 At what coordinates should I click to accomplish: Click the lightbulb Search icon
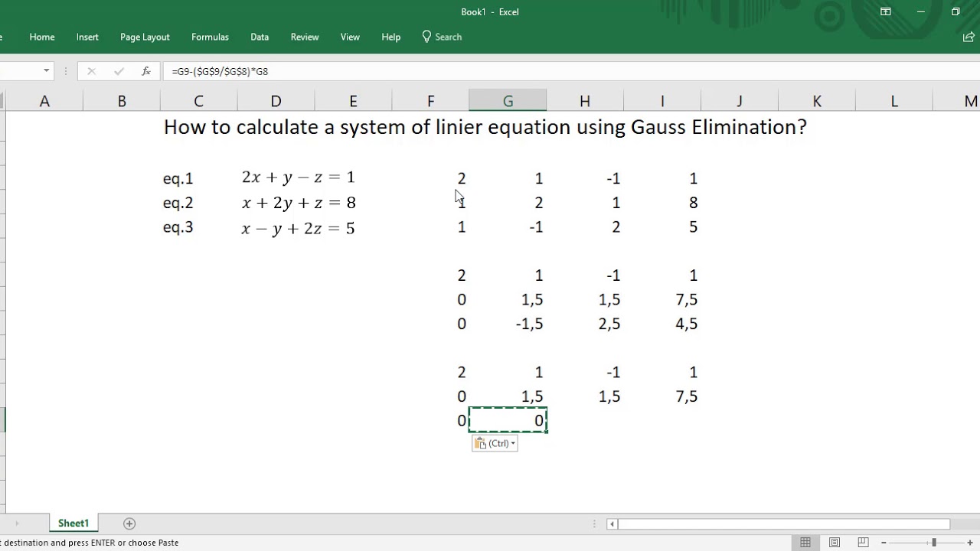[426, 37]
